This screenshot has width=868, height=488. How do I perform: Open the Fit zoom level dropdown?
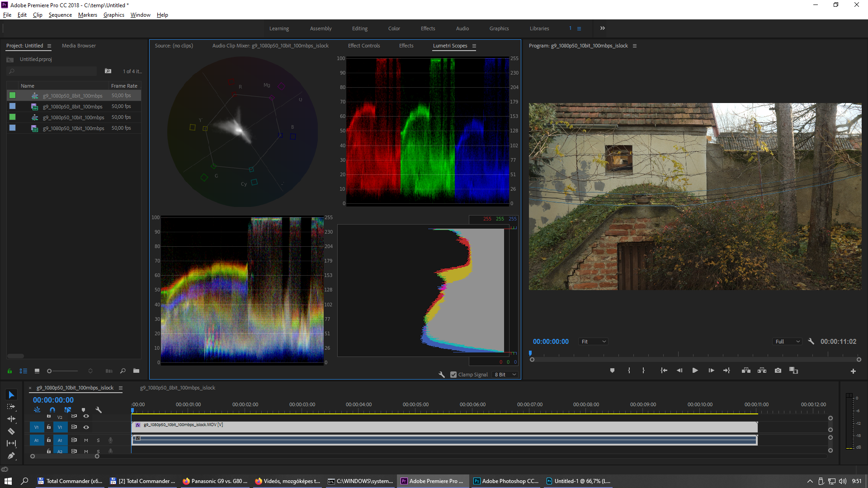[x=593, y=342]
